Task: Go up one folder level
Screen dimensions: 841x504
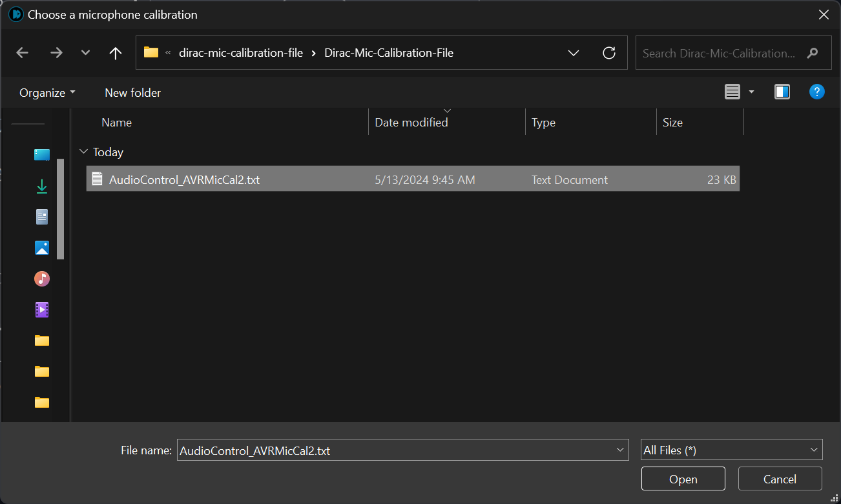Action: pos(116,53)
